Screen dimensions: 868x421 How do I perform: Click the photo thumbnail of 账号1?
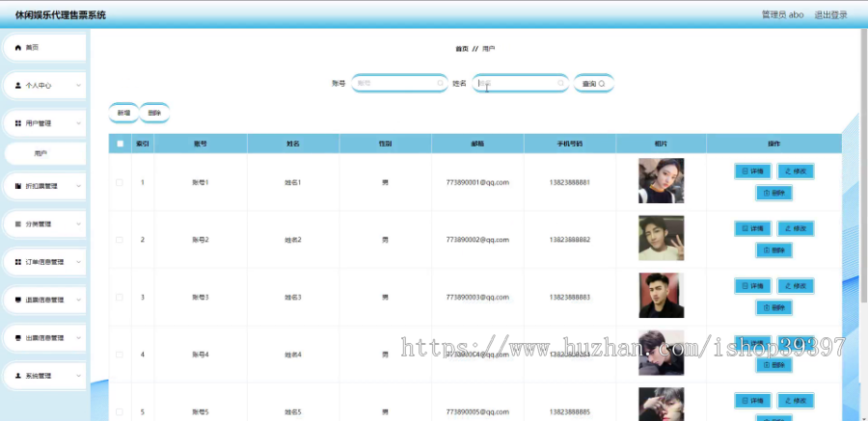click(661, 181)
